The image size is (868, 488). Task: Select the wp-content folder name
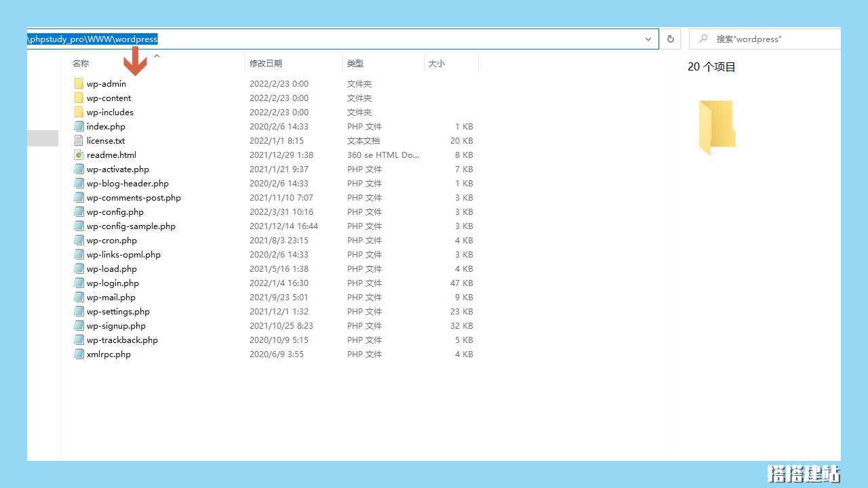(109, 98)
